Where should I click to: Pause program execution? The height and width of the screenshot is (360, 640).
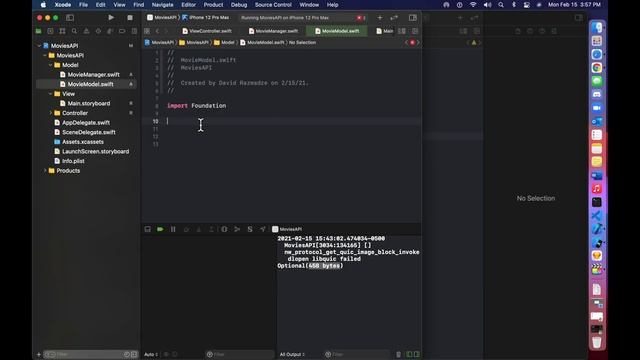pos(173,229)
